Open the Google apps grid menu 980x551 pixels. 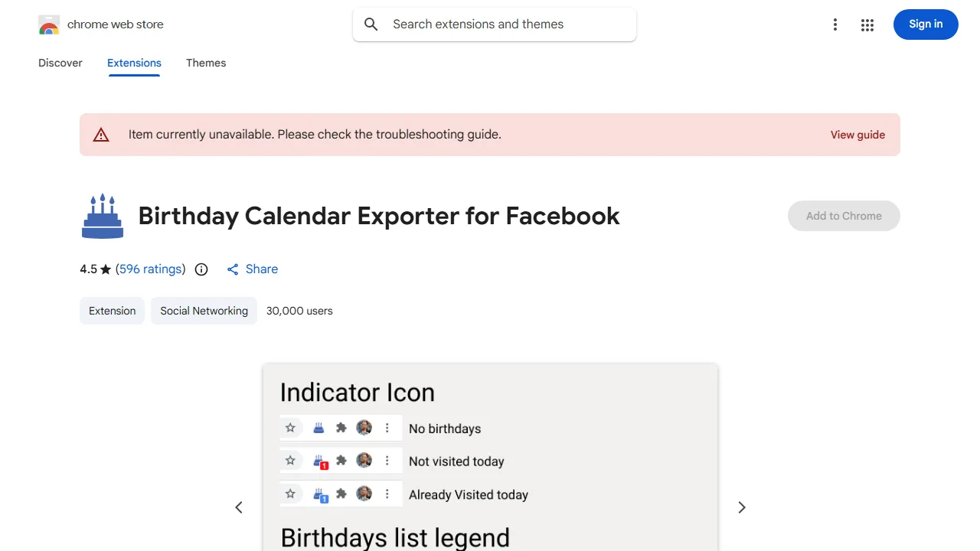click(867, 24)
